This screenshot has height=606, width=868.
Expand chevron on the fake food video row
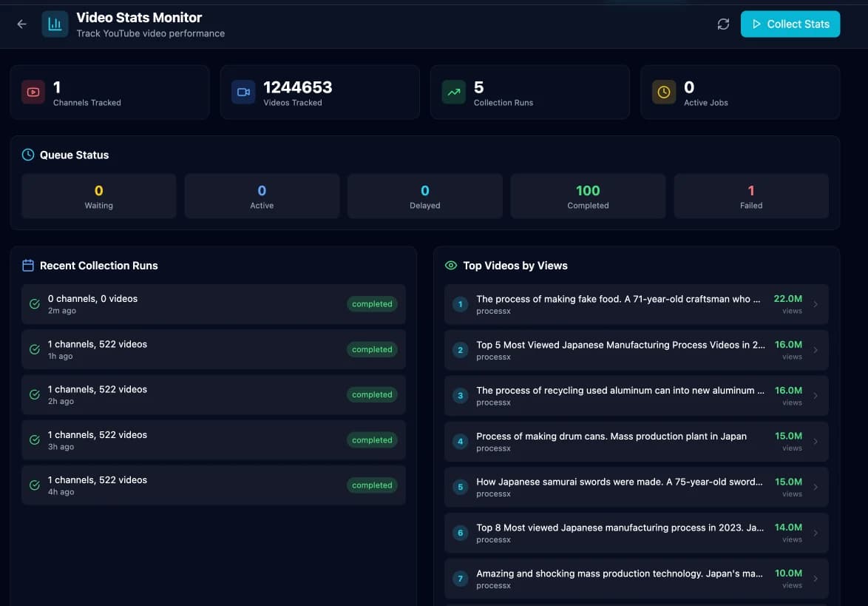tap(816, 304)
